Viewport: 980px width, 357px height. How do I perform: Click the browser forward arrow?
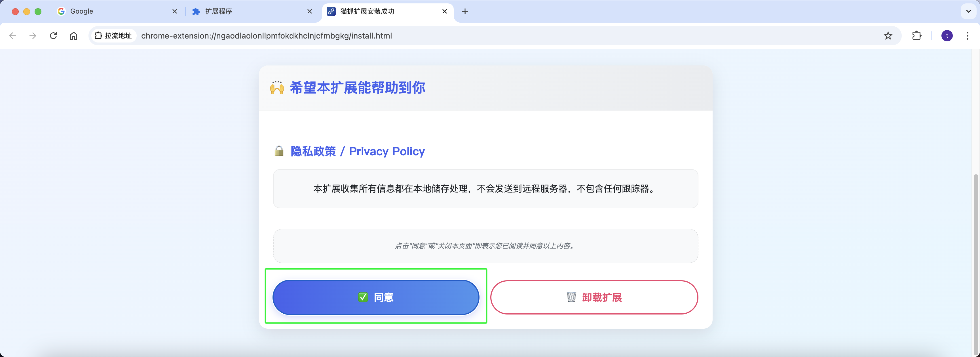(x=33, y=36)
